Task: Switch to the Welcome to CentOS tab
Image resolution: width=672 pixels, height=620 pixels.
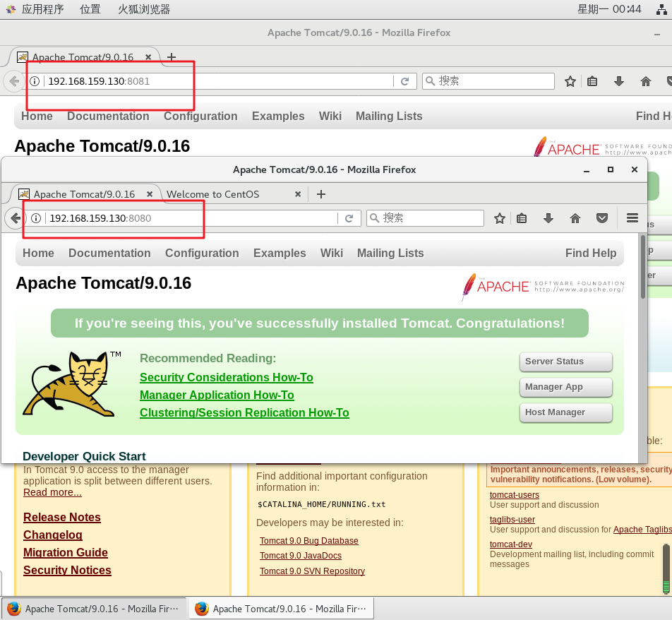Action: click(212, 194)
